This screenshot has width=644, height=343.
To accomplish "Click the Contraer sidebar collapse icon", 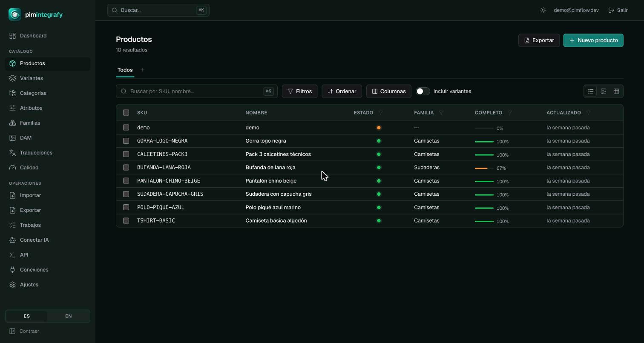I will pyautogui.click(x=12, y=331).
